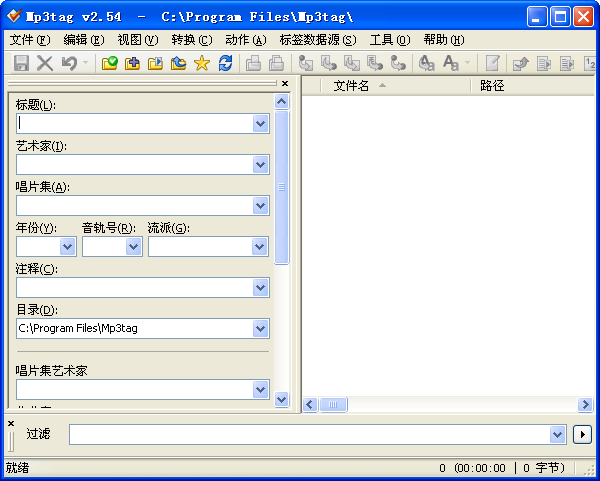Viewport: 600px width, 481px height.
Task: Click the Actions icon with binoculars
Action: coord(427,63)
